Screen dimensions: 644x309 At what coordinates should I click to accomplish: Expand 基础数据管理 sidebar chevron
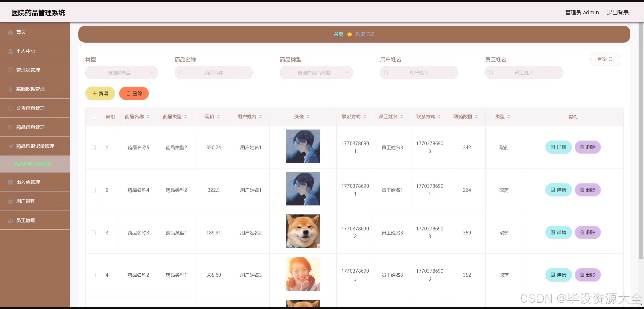click(x=62, y=89)
